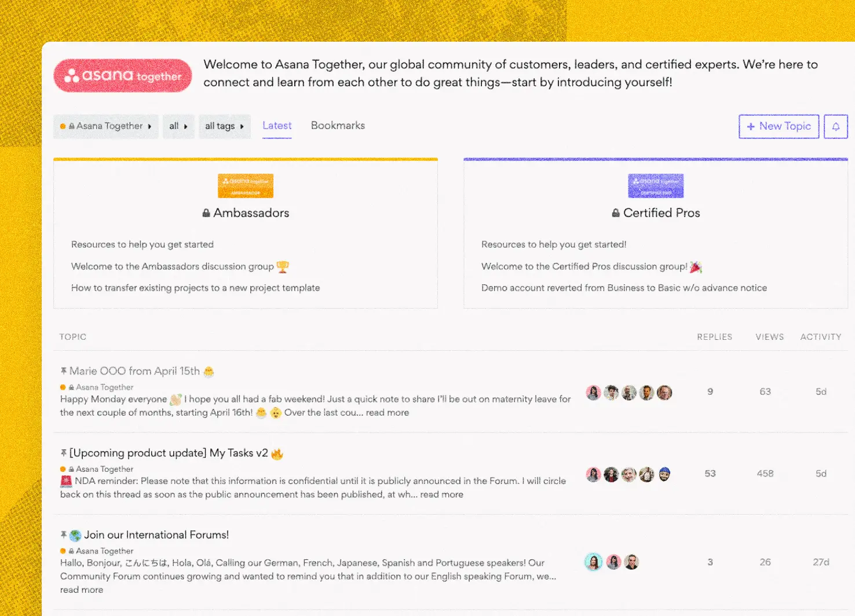Click the Certified Pros group badge image
The width and height of the screenshot is (855, 616).
coord(655,186)
